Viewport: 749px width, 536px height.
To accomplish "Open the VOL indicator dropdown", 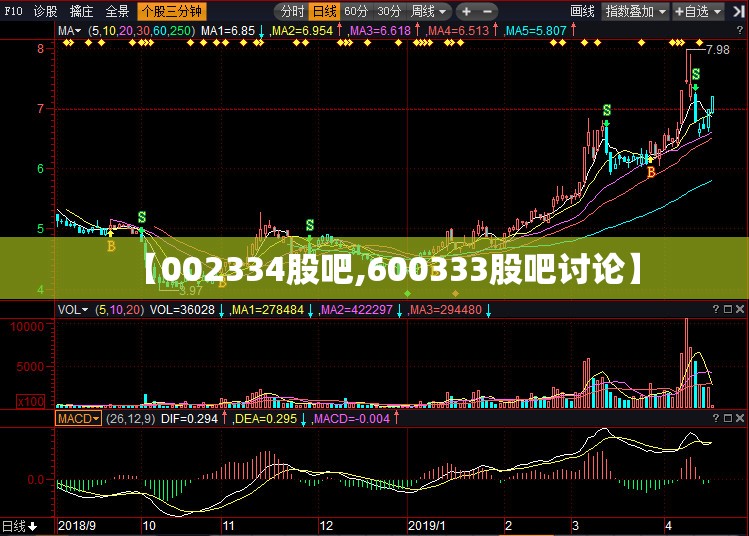I will pyautogui.click(x=73, y=310).
